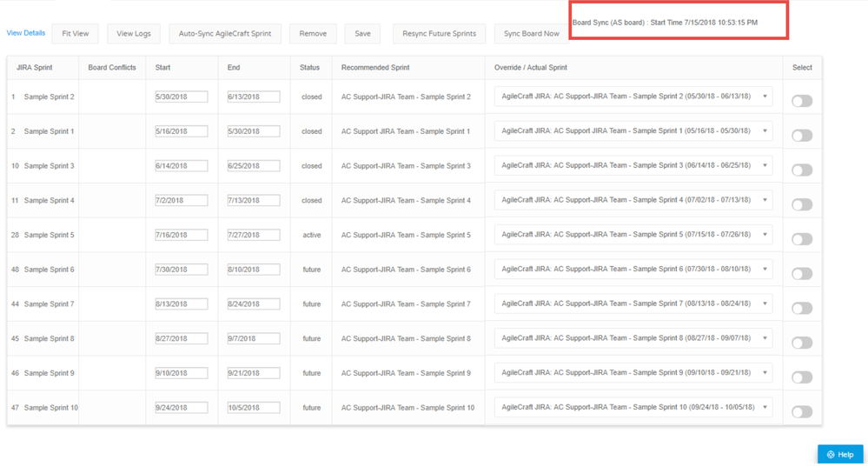868x467 pixels.
Task: Click end date field 7/13/2018
Action: 254,200
